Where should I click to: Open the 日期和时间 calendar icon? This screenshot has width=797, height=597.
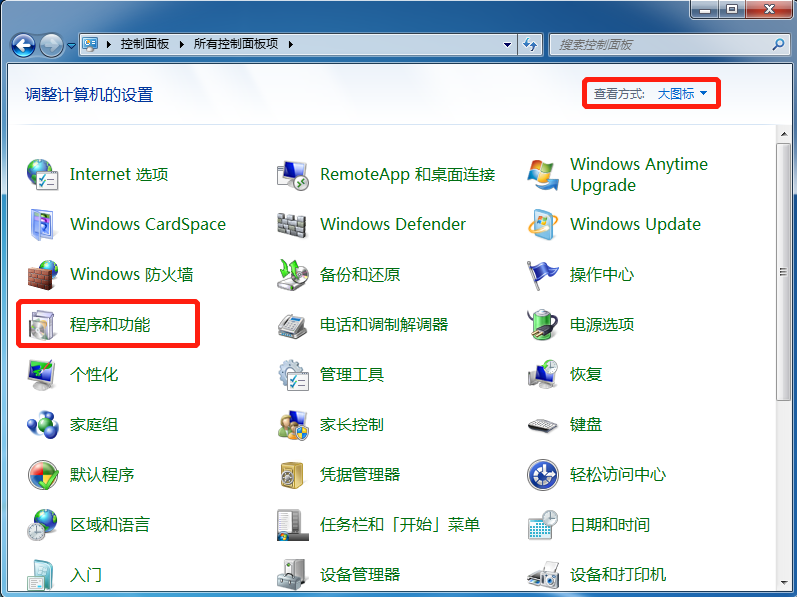542,524
